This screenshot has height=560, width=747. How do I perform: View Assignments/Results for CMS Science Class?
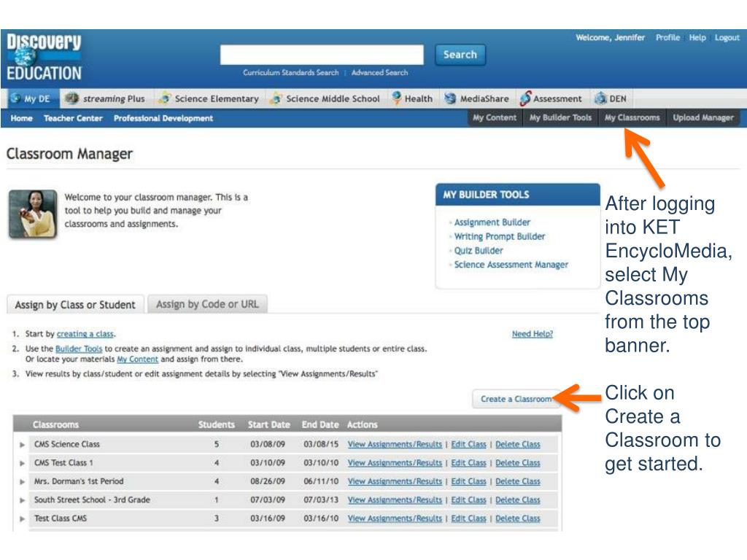pos(395,444)
